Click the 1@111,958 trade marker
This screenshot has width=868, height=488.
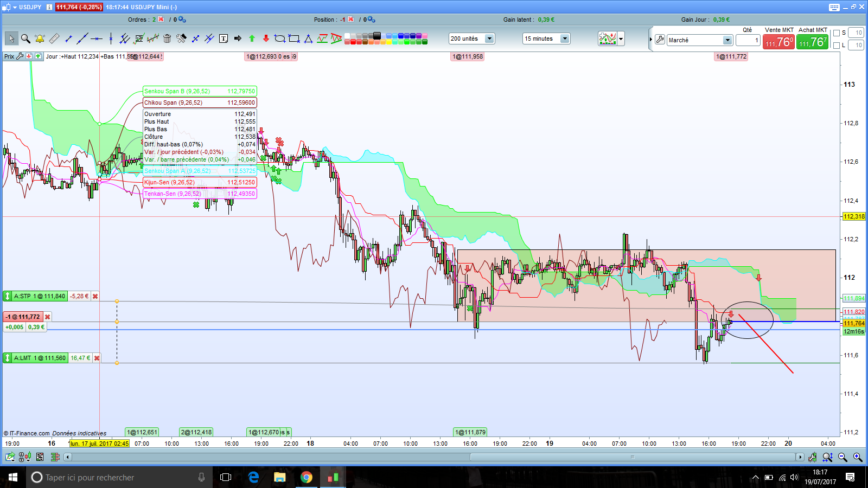coord(468,56)
